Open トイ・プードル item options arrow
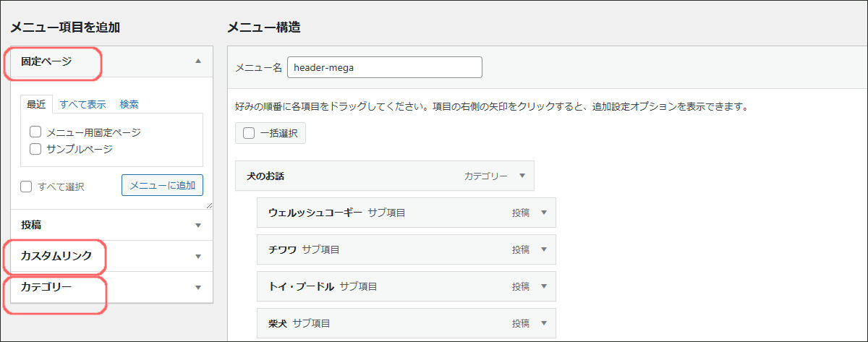The height and width of the screenshot is (342, 868). [x=543, y=286]
